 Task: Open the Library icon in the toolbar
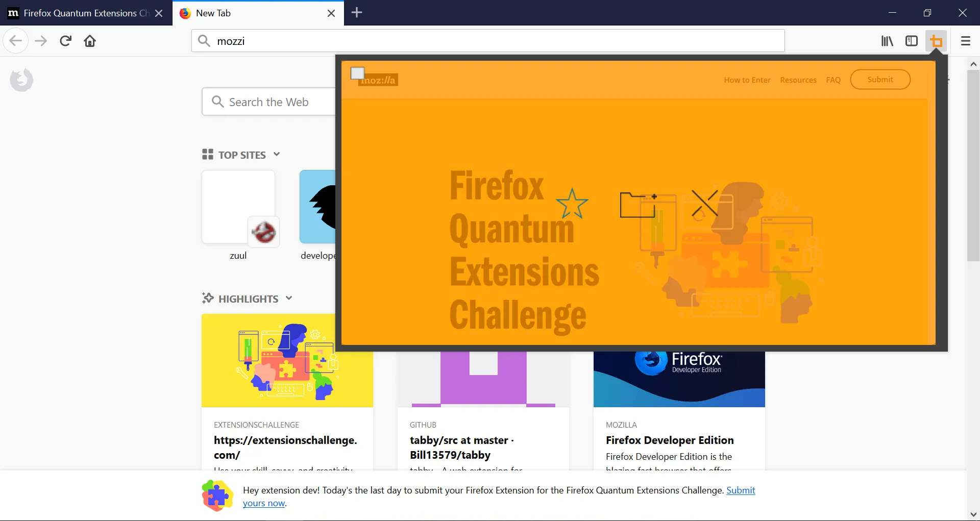tap(887, 41)
